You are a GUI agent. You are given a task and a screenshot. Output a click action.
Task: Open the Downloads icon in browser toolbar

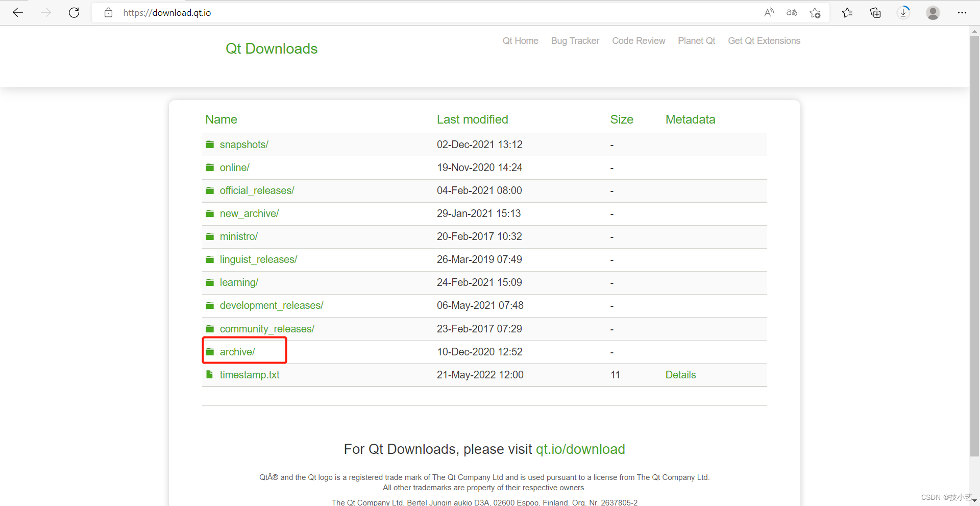[x=903, y=13]
